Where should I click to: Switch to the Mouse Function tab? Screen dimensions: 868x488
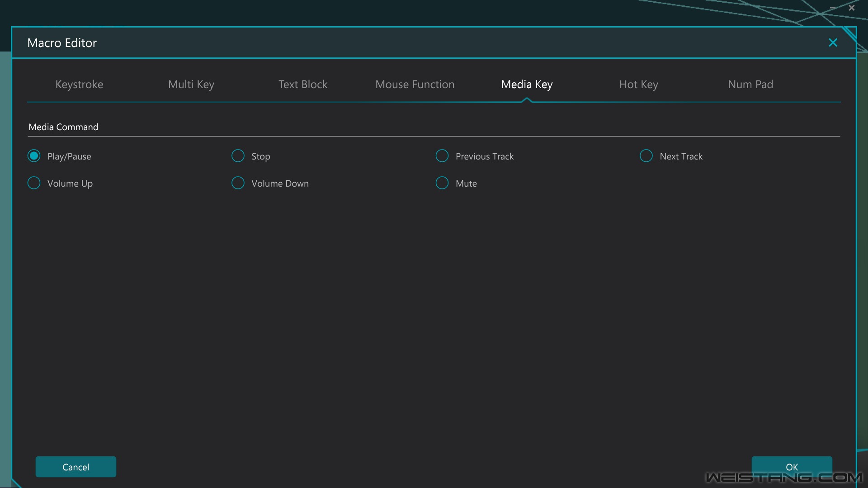point(415,84)
